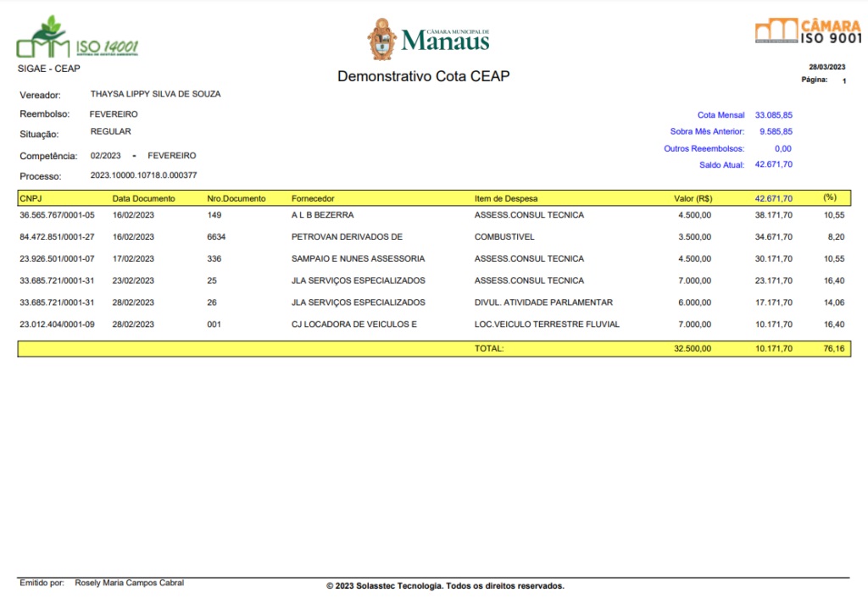Click the 'Valor (R$)' column header
868x609 pixels.
point(693,198)
